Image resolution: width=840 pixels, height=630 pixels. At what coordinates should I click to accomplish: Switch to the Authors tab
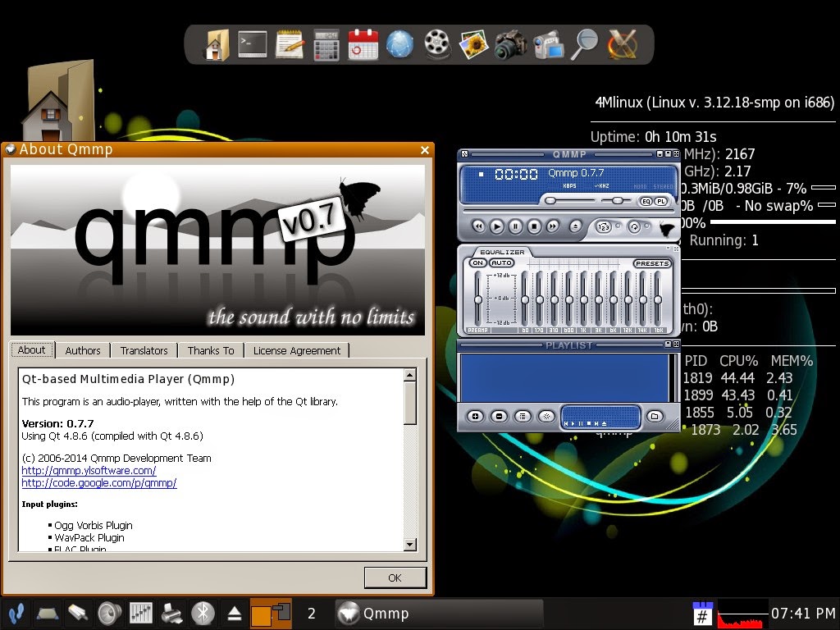[82, 350]
